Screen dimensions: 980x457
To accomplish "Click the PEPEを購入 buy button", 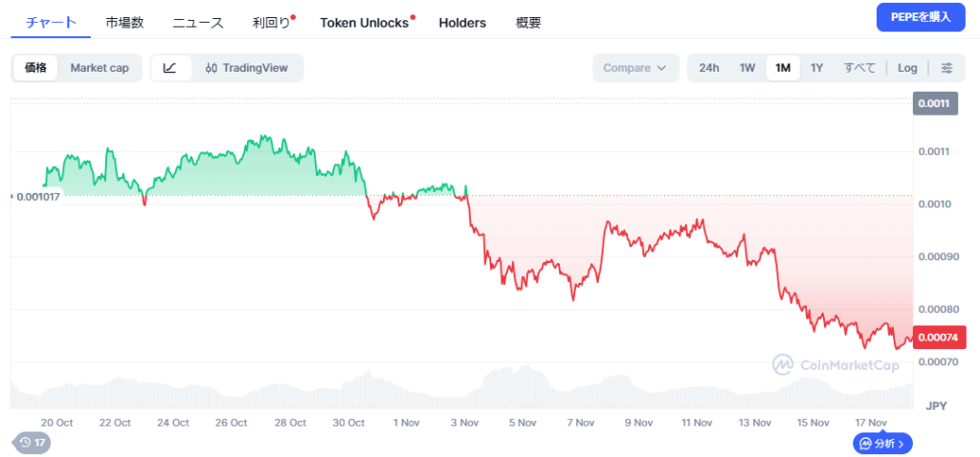I will (x=920, y=17).
